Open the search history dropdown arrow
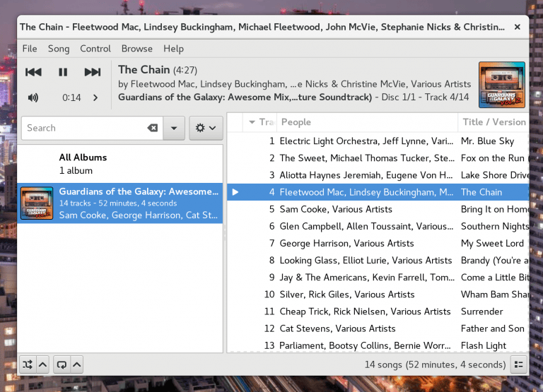This screenshot has width=543, height=392. (174, 128)
